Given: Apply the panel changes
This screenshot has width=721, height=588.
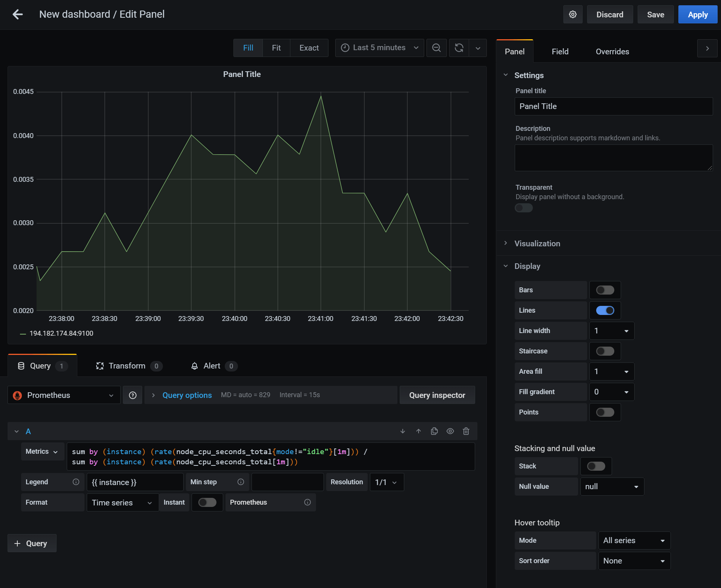Looking at the screenshot, I should pos(697,14).
